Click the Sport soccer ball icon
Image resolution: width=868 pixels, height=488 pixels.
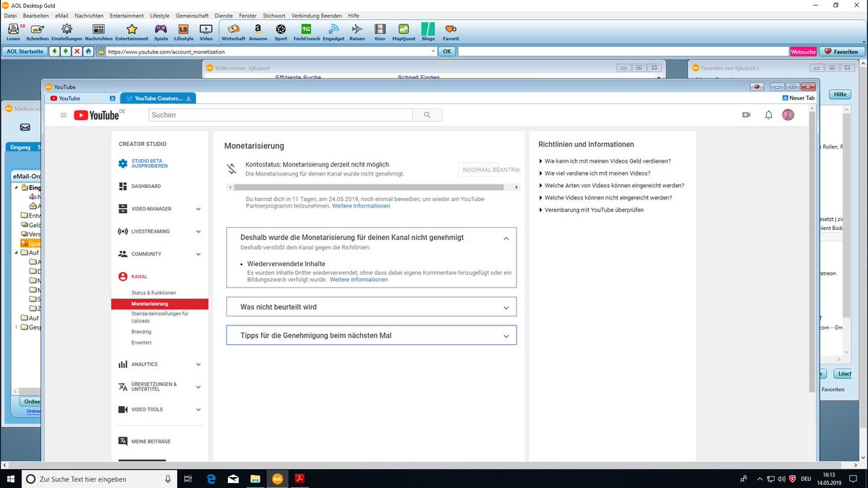coord(281,31)
